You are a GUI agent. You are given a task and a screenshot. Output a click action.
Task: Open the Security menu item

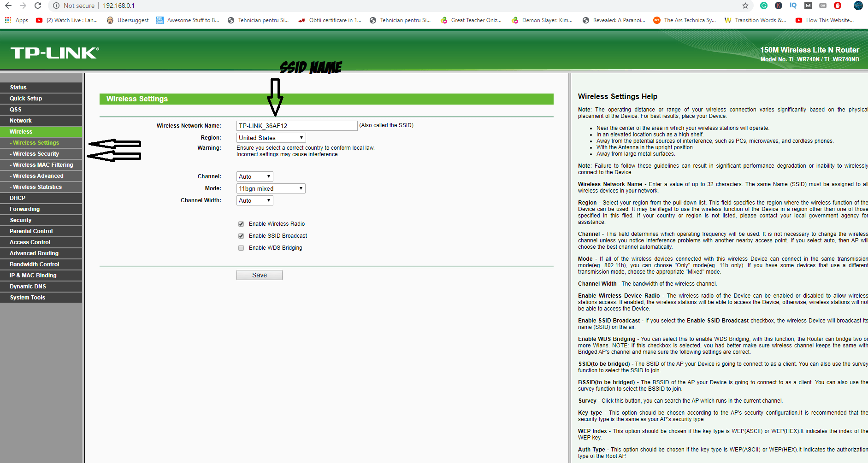(x=41, y=220)
